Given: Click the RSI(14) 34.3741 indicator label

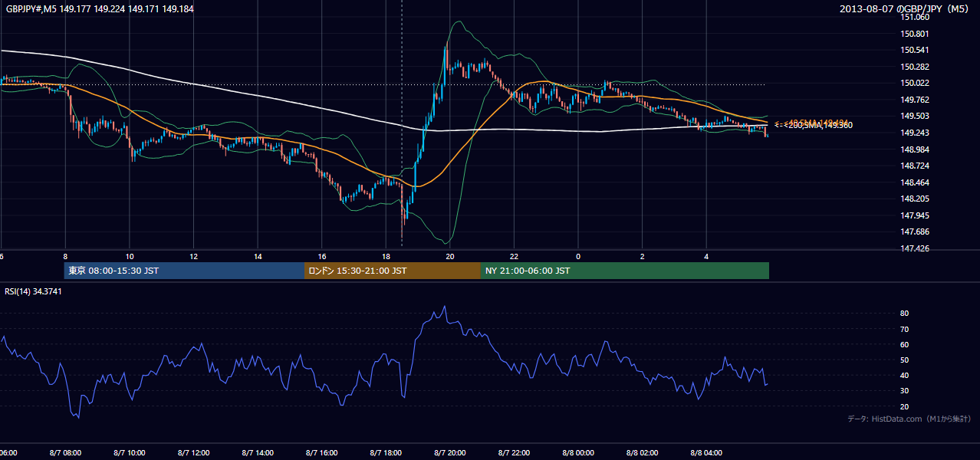Looking at the screenshot, I should pos(34,291).
